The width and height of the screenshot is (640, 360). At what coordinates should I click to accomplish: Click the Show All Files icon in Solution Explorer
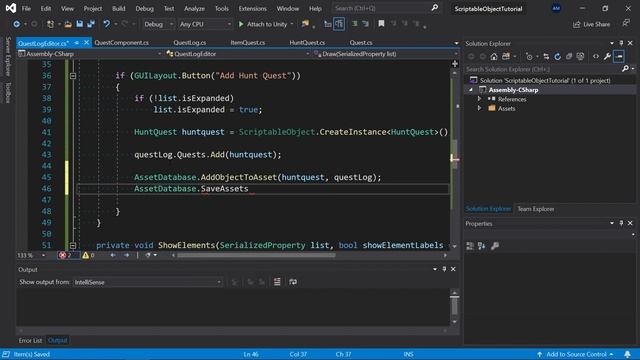click(x=580, y=56)
